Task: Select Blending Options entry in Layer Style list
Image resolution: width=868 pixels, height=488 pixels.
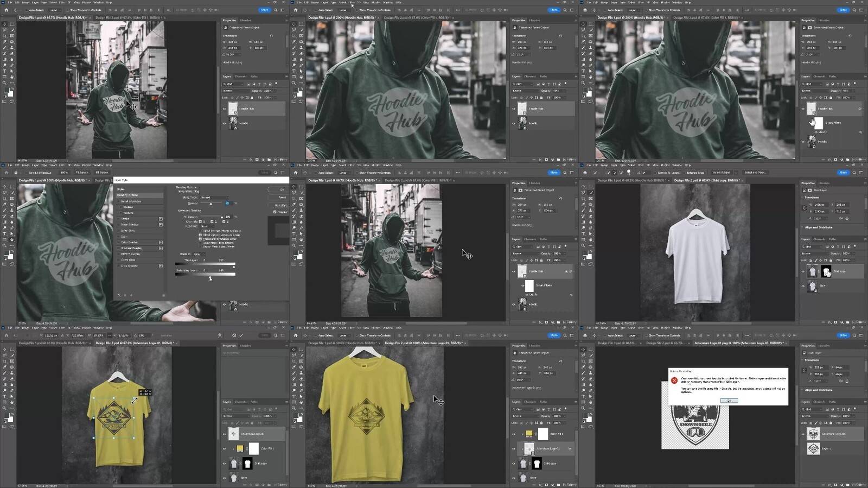Action: pos(139,195)
